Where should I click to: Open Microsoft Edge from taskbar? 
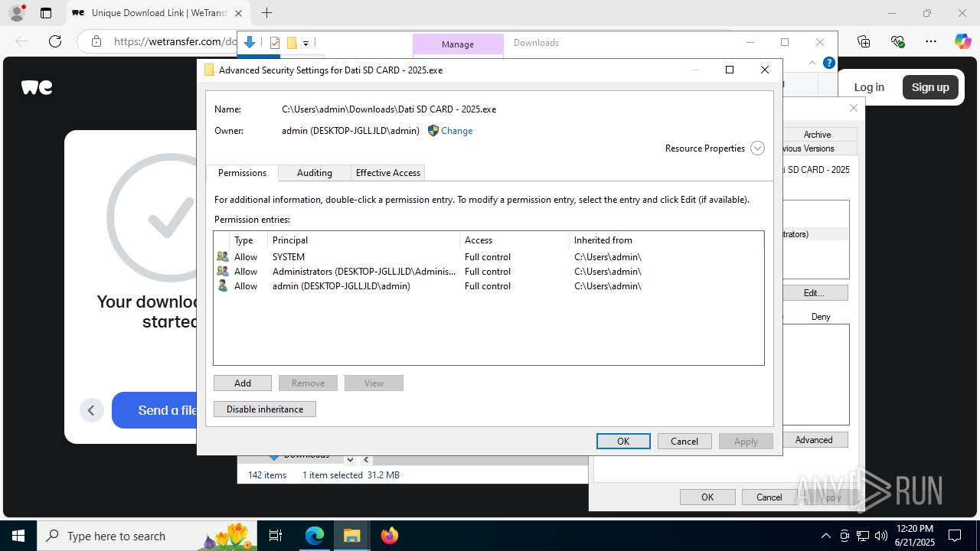pos(315,536)
